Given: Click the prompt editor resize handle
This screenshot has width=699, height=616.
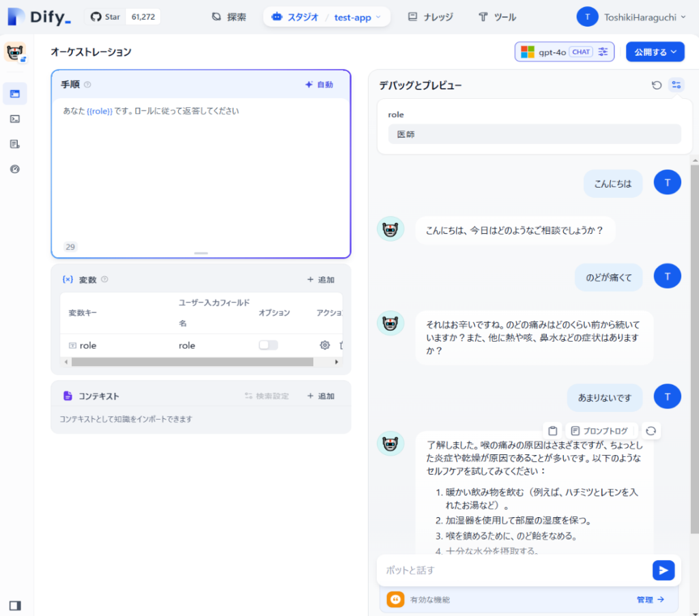Looking at the screenshot, I should click(201, 253).
